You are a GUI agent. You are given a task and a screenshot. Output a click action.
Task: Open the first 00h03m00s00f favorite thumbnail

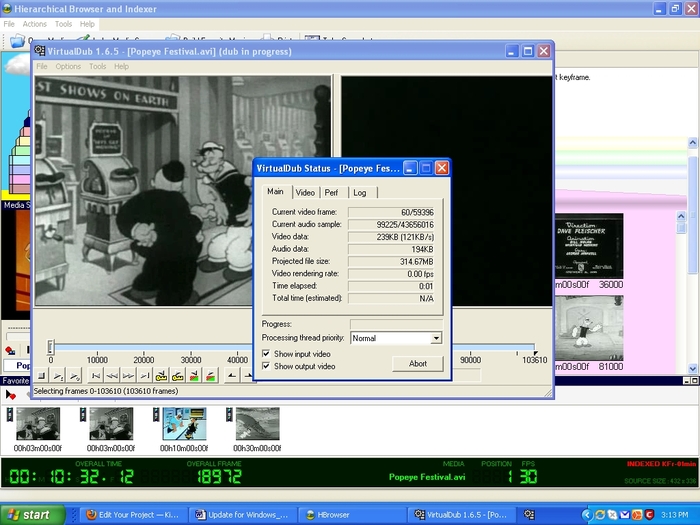tap(38, 424)
